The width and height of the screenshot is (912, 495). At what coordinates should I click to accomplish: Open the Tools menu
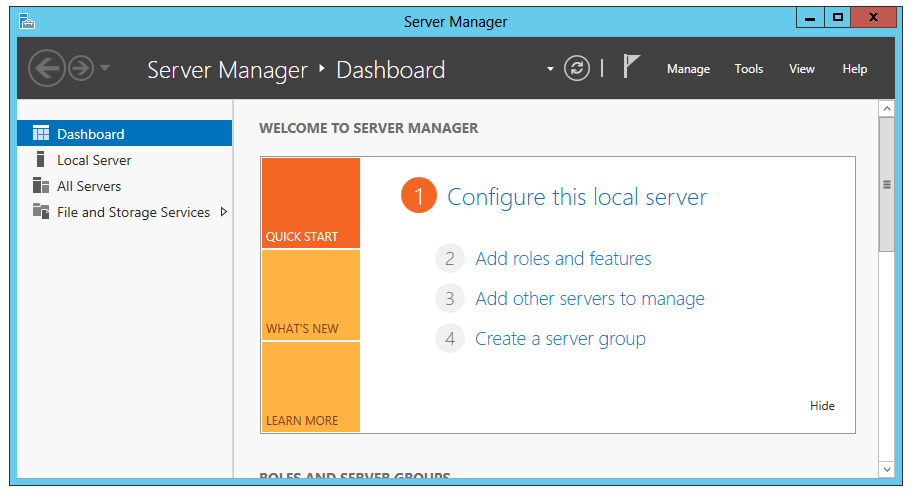pos(748,69)
